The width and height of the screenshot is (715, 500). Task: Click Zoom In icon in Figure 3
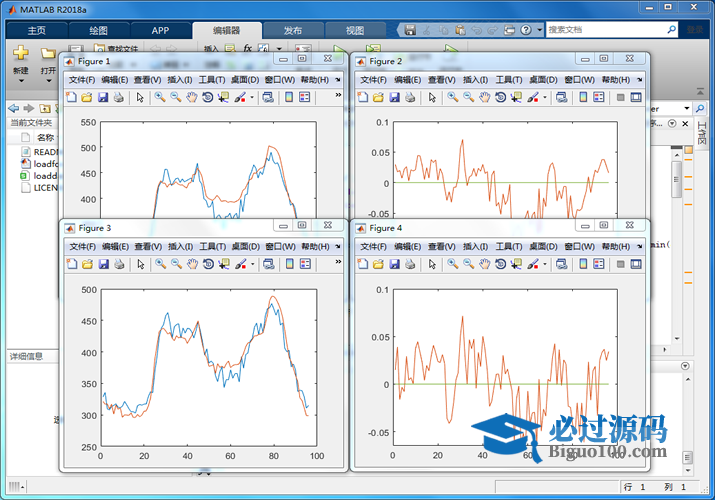[x=161, y=263]
